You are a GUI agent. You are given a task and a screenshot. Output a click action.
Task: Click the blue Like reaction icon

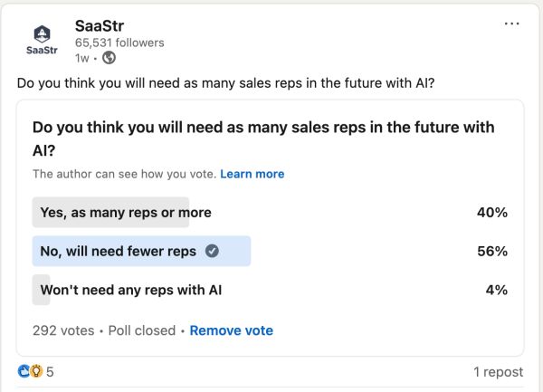point(24,371)
